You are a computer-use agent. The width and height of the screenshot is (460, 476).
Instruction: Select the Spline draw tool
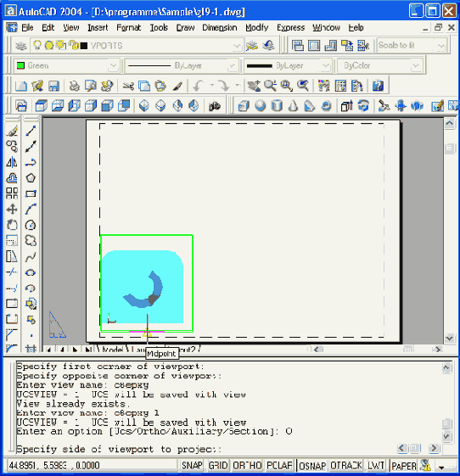pyautogui.click(x=31, y=257)
